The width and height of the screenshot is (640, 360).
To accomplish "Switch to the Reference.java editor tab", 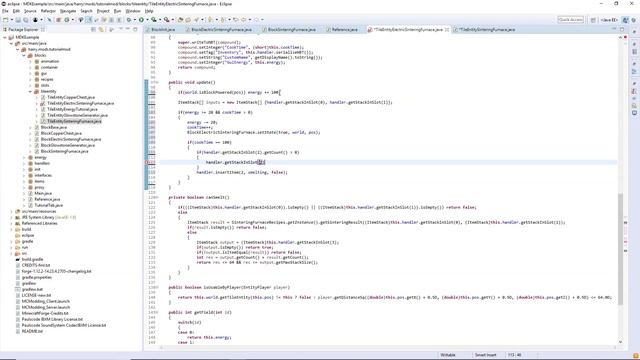I will tap(344, 29).
